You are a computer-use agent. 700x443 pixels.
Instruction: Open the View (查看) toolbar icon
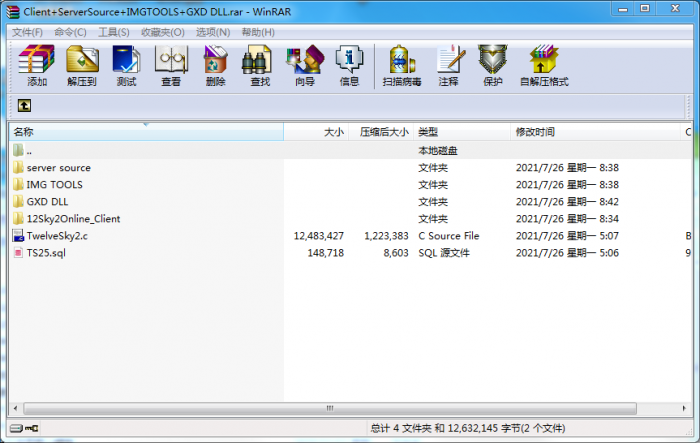click(x=171, y=65)
